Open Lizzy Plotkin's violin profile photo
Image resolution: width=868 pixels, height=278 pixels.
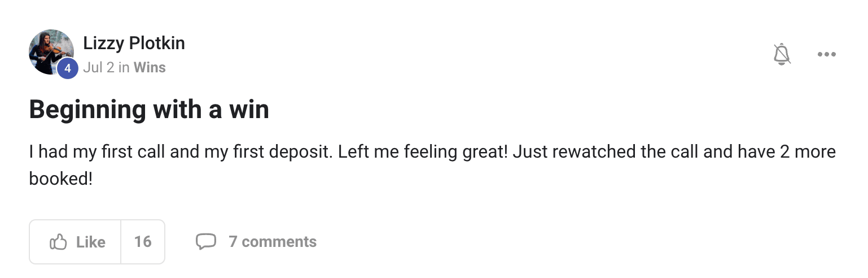point(51,52)
